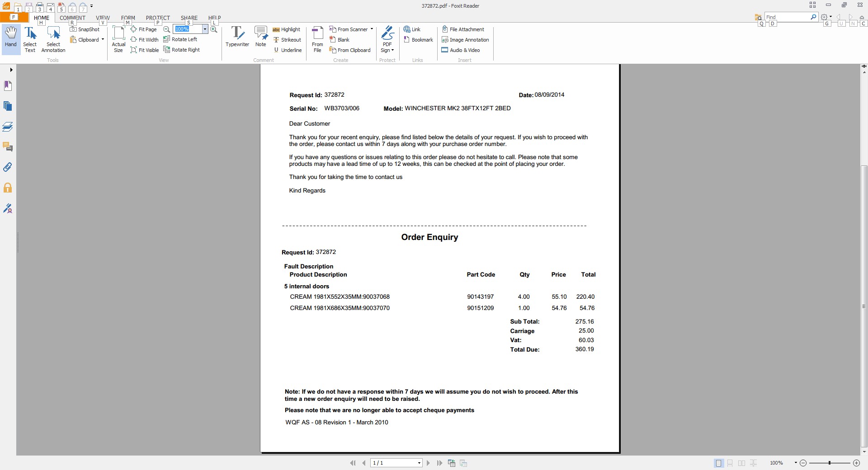
Task: Expand the page number dropdown
Action: point(419,463)
